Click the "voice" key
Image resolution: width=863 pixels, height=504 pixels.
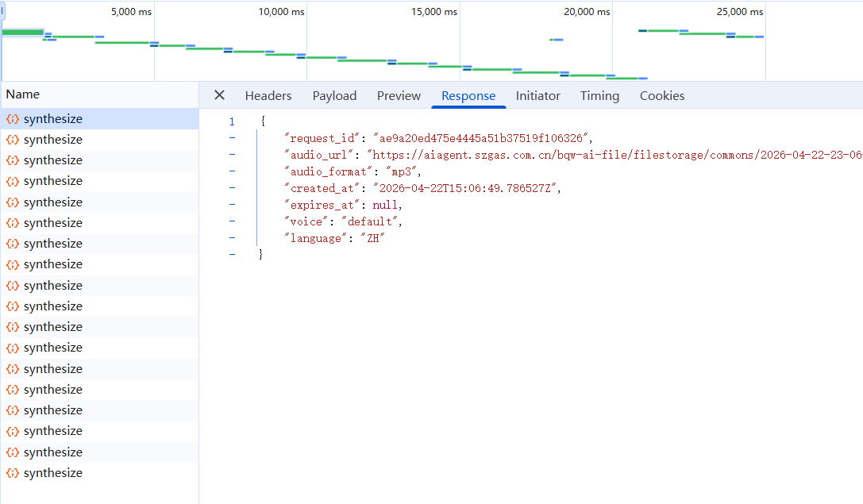click(x=306, y=221)
